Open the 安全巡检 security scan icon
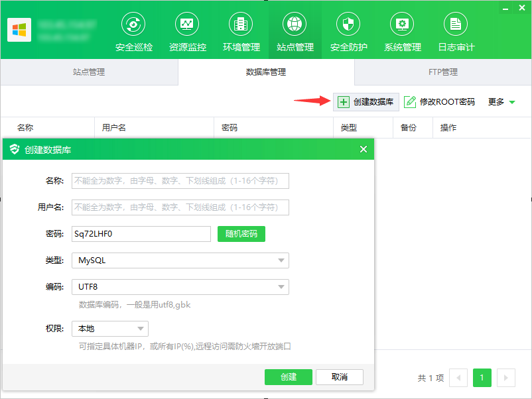The image size is (532, 399). pos(133,24)
